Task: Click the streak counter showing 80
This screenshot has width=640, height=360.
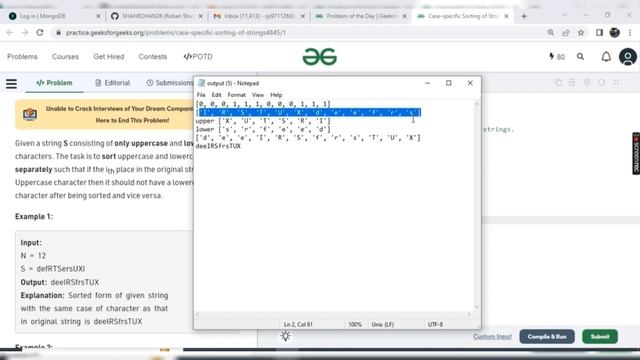Action: (x=557, y=57)
